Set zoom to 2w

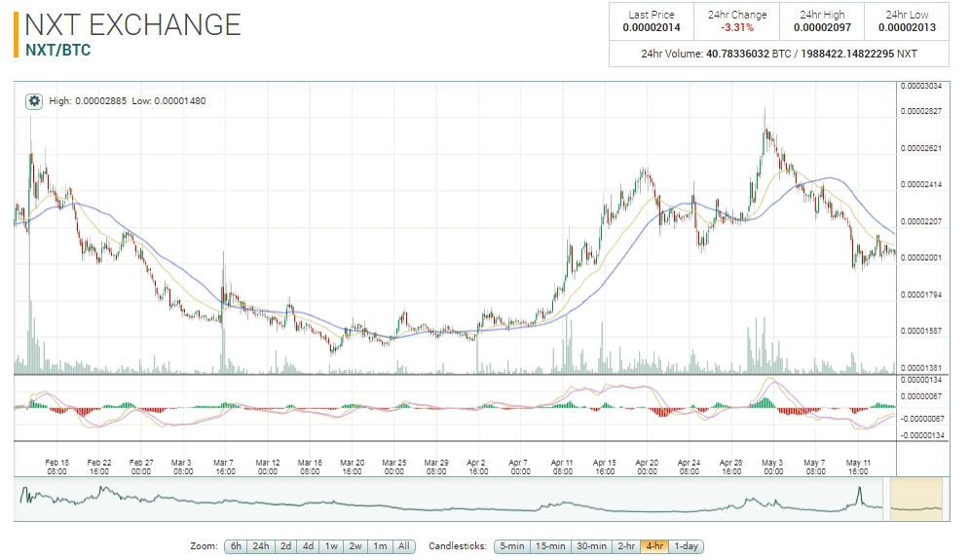point(355,546)
